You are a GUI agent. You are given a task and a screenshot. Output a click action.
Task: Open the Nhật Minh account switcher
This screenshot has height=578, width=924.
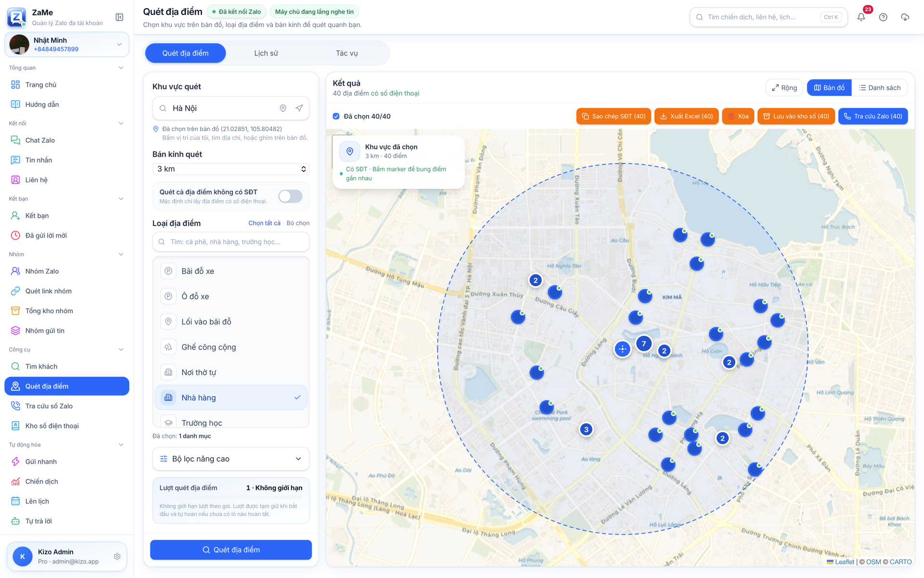pyautogui.click(x=67, y=44)
